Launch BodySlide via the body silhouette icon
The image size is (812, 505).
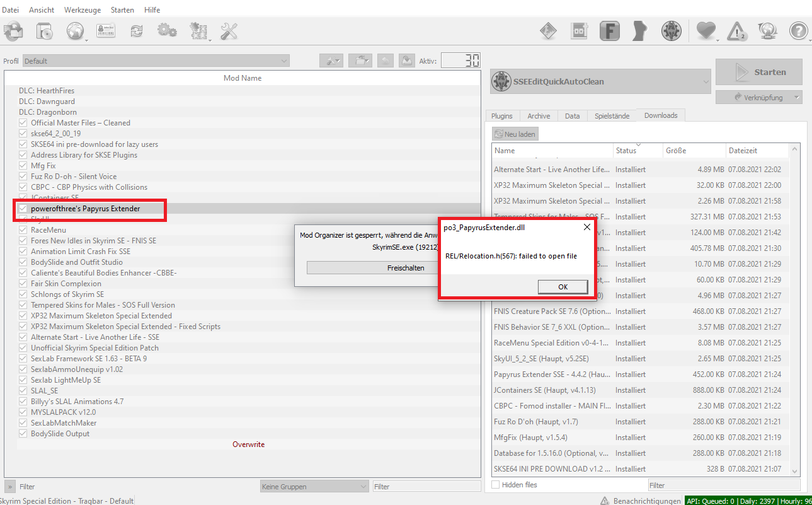(639, 31)
